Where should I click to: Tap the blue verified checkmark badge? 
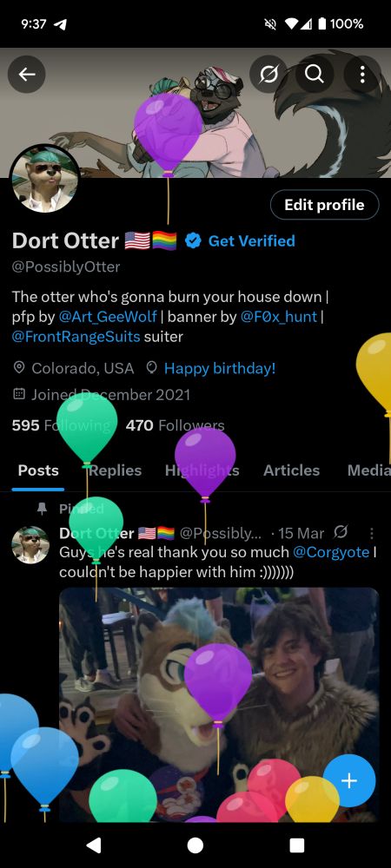coord(192,240)
